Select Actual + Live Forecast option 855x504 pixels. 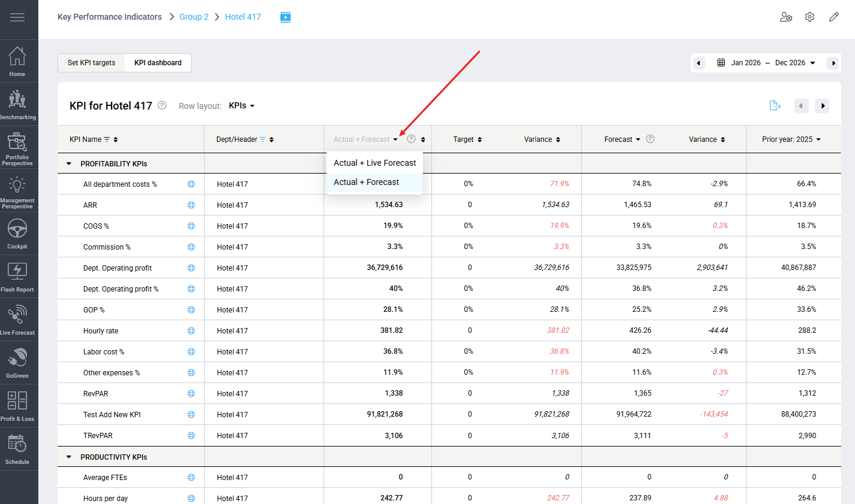(x=374, y=163)
